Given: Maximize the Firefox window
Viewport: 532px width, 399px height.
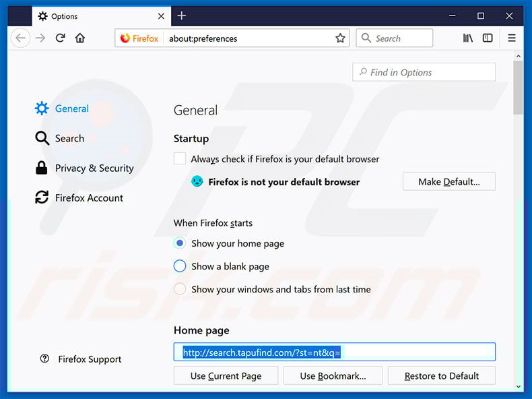Looking at the screenshot, I should 480,16.
